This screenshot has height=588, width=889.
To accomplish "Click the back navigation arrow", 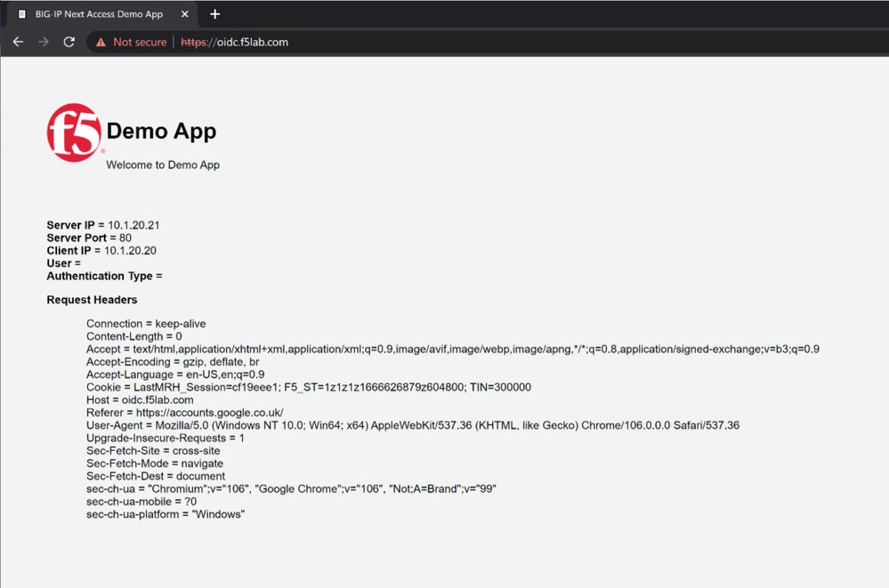I will (18, 42).
